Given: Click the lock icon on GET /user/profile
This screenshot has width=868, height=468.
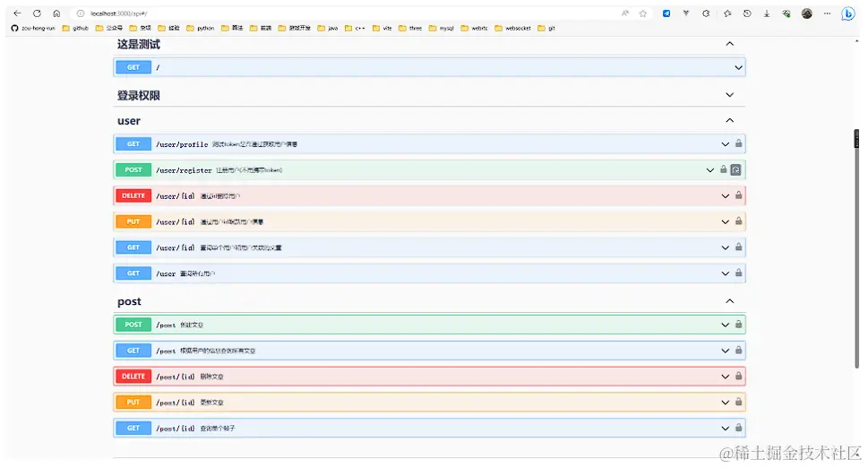Looking at the screenshot, I should (x=738, y=143).
